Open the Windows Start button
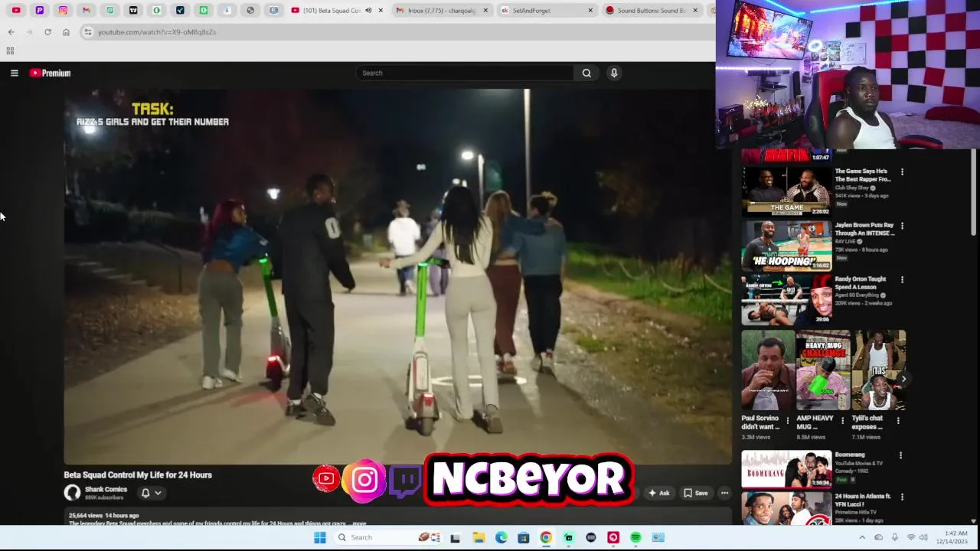The width and height of the screenshot is (980, 551). pos(319,537)
